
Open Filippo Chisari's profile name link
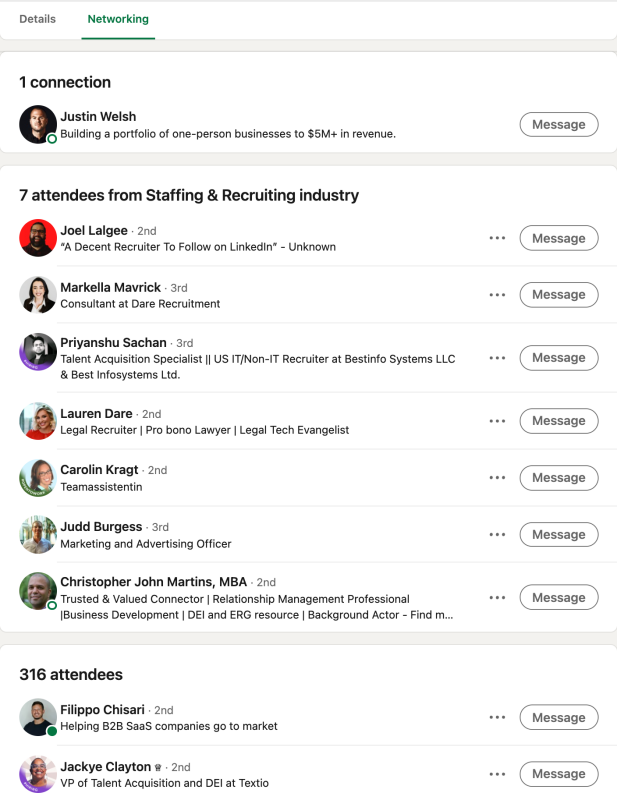103,710
